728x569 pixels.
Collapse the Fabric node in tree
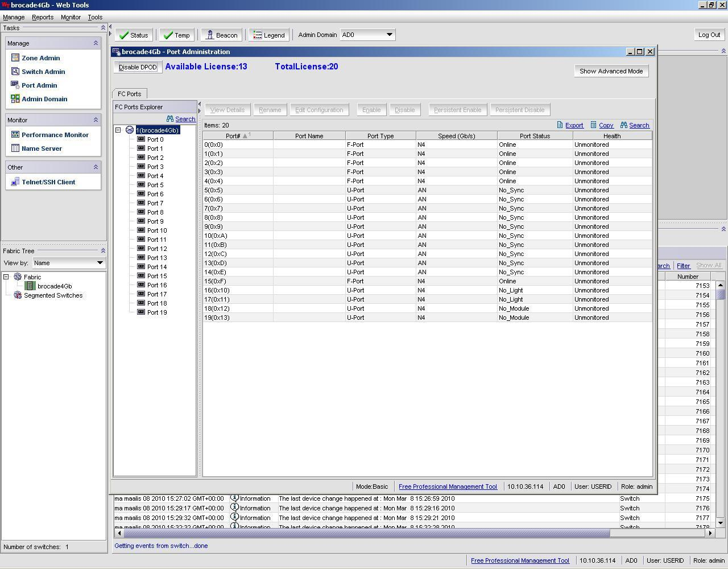[x=6, y=277]
